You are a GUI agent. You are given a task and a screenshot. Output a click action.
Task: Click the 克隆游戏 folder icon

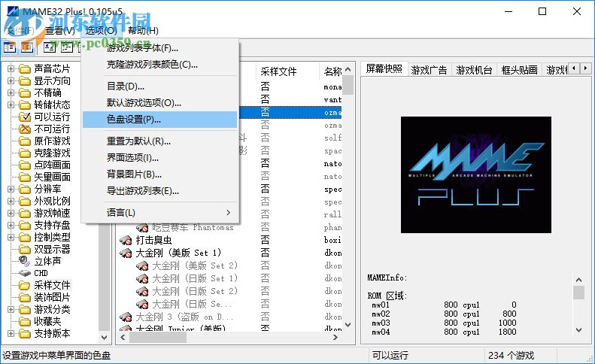25,153
